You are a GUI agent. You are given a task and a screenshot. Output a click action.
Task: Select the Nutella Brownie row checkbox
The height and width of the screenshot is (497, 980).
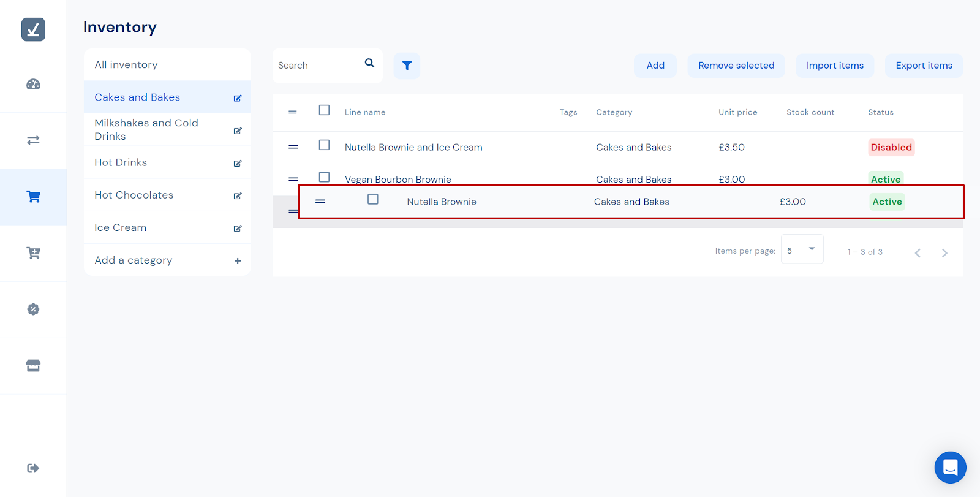372,199
